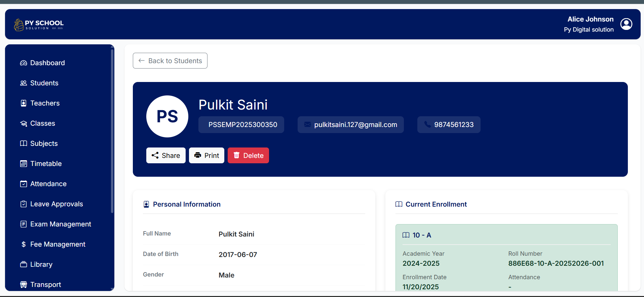Click the Attendance calendar-check icon
Screen dimensions: 644x297
[x=24, y=184]
